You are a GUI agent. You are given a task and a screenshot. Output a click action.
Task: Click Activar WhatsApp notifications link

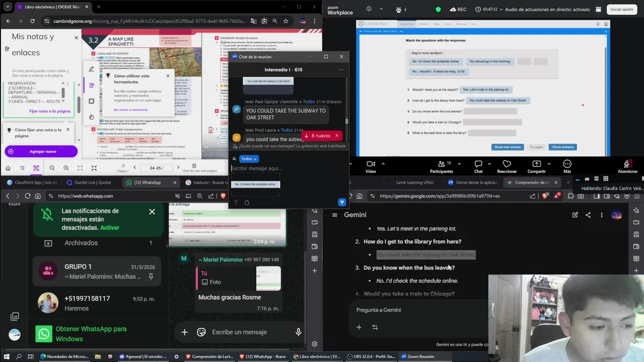(110, 228)
